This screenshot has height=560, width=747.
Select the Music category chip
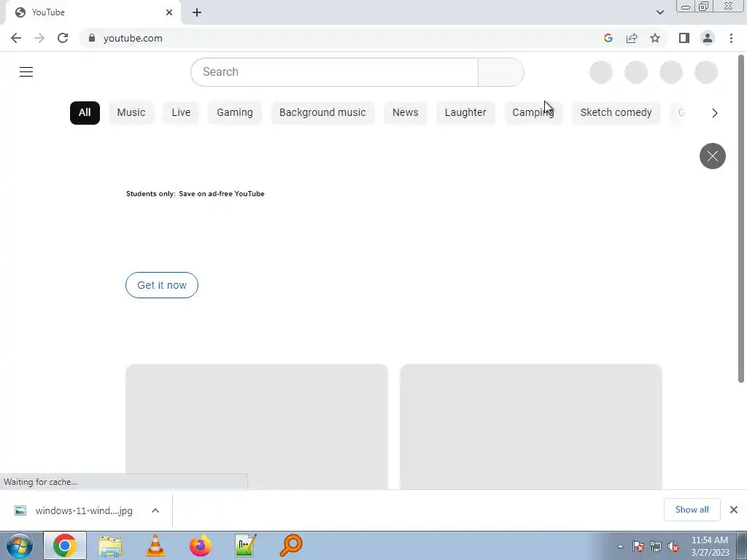pyautogui.click(x=131, y=113)
